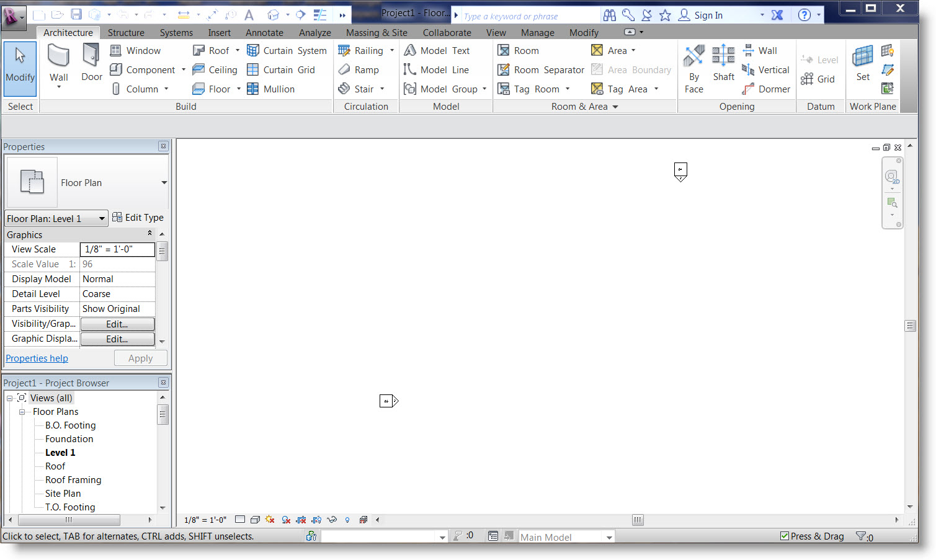
Task: Open the Structure ribbon tab
Action: click(126, 32)
